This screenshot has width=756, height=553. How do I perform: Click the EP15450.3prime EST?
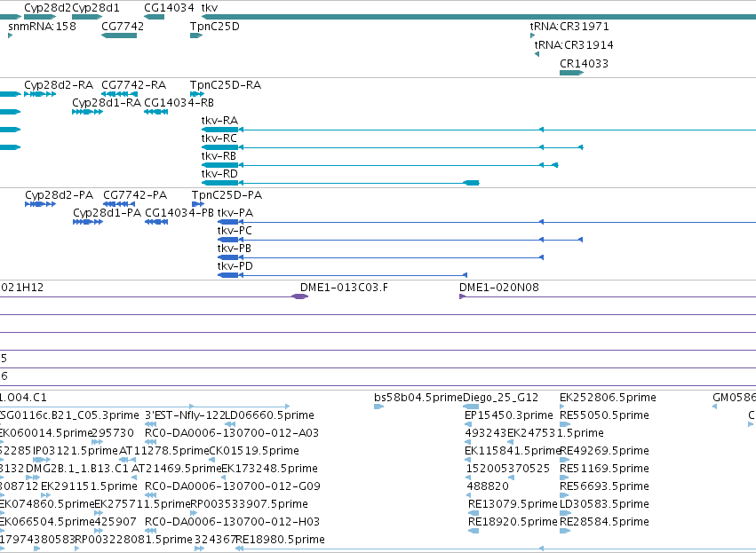468,424
